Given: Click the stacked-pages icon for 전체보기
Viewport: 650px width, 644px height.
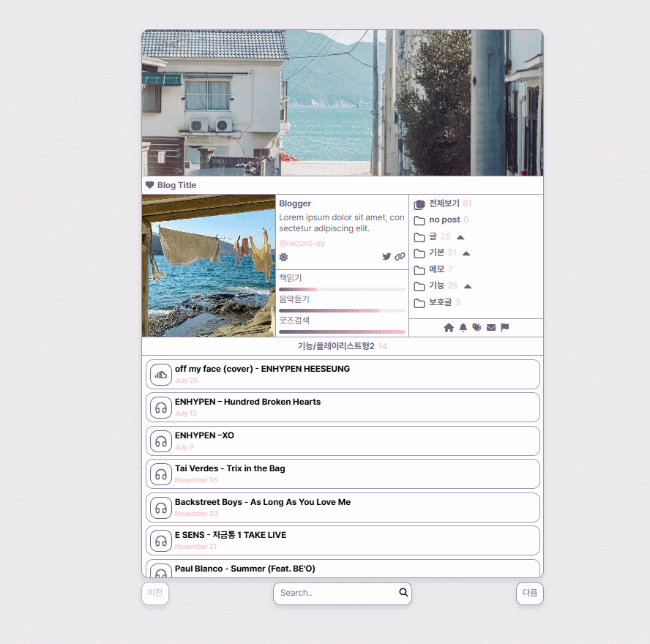Looking at the screenshot, I should click(x=419, y=204).
